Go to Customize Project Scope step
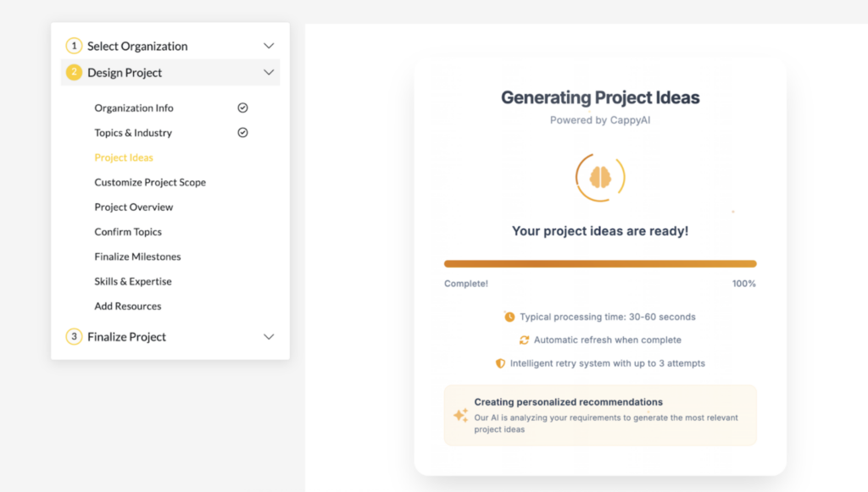Screen dimensions: 868x492 tap(150, 182)
